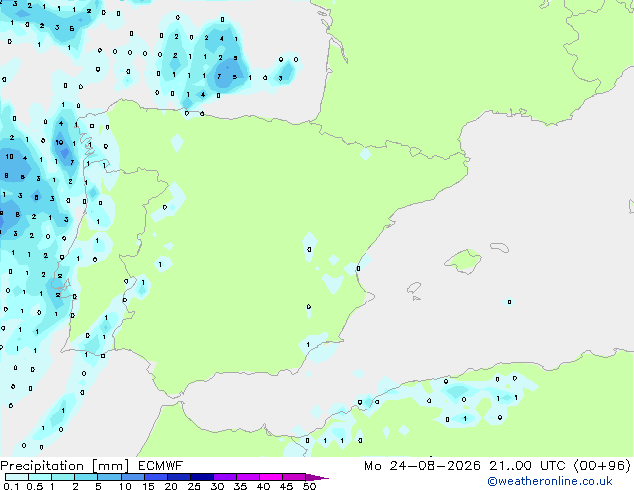This screenshot has height=490, width=634.
Task: Click the 2–5 mm legend color swatch
Action: pyautogui.click(x=86, y=477)
